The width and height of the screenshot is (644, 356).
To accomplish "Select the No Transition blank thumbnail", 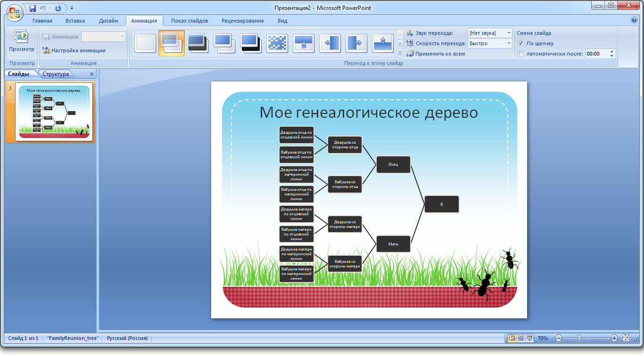I will pyautogui.click(x=145, y=43).
